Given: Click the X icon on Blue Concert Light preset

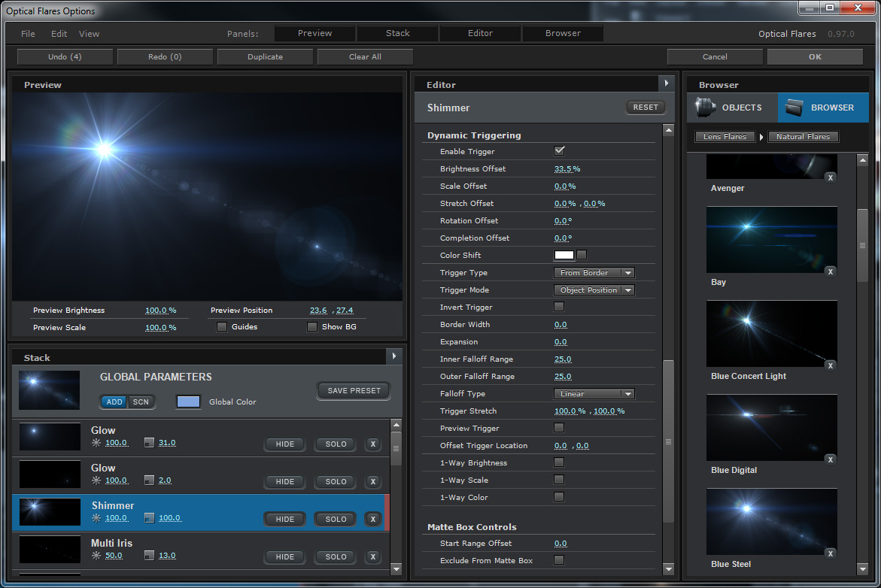Looking at the screenshot, I should (829, 365).
